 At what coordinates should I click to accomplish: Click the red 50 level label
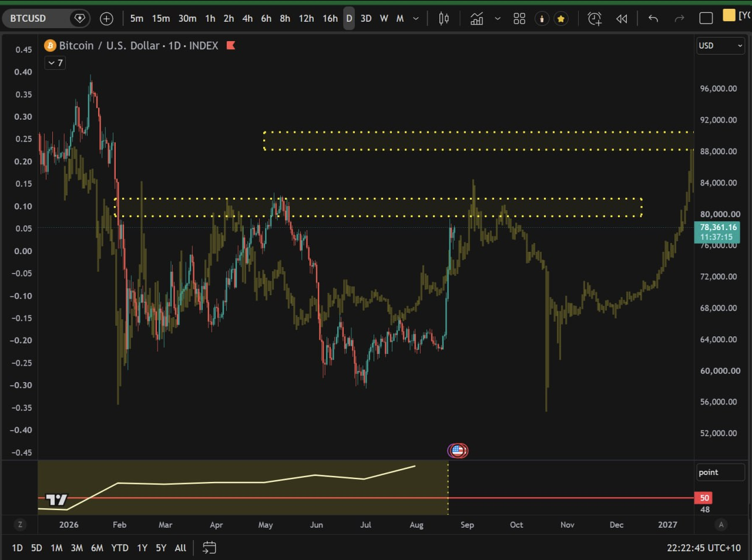[x=704, y=498]
